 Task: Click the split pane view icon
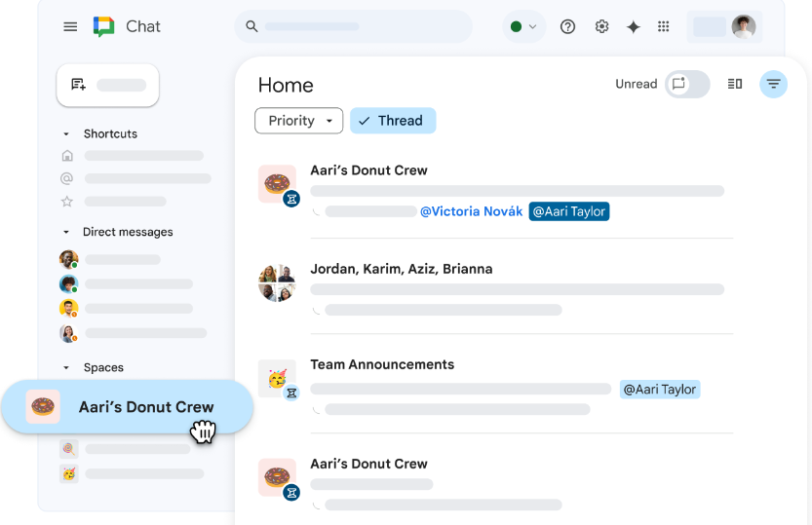point(735,84)
